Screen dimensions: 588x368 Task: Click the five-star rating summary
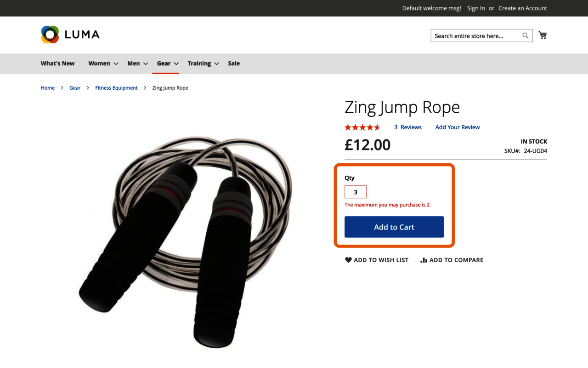(x=362, y=127)
